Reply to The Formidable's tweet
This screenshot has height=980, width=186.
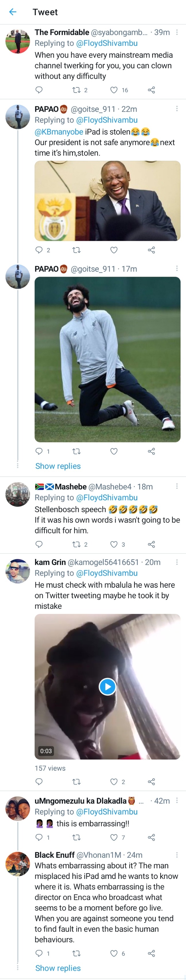[39, 90]
